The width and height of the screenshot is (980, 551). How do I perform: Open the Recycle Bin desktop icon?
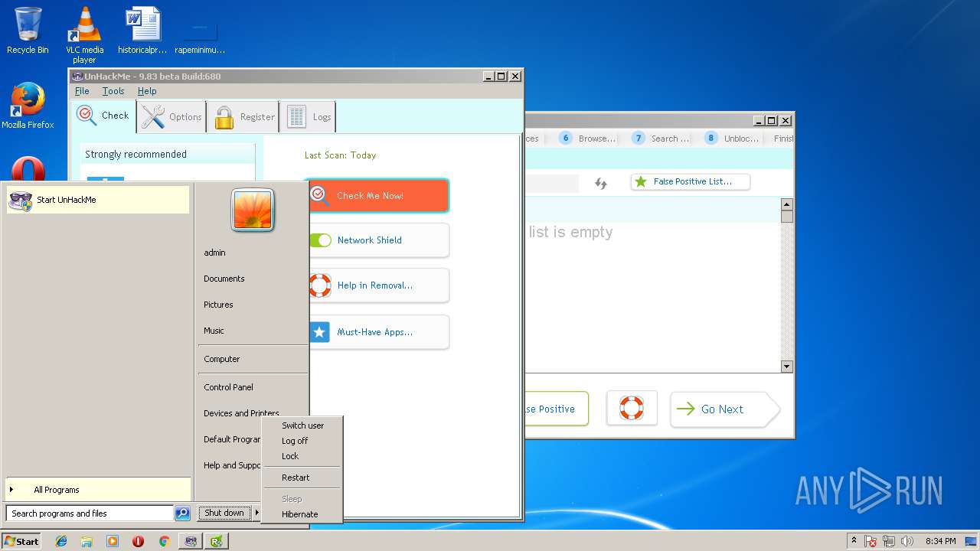pos(28,31)
